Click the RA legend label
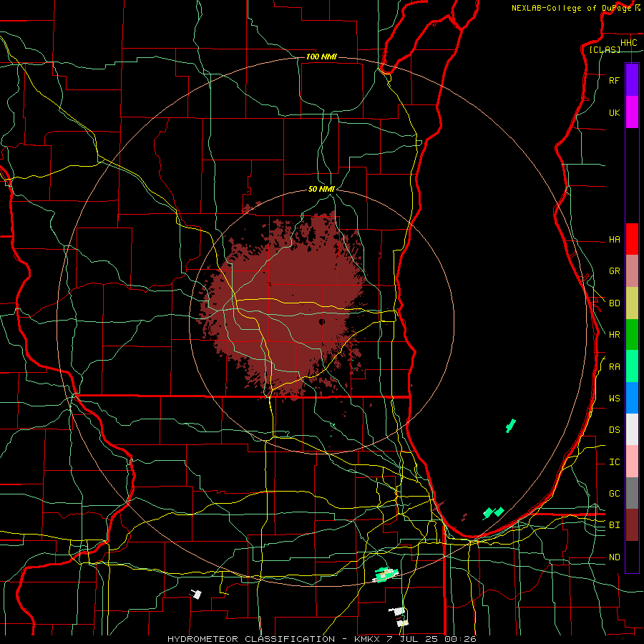The height and width of the screenshot is (644, 644). click(614, 367)
